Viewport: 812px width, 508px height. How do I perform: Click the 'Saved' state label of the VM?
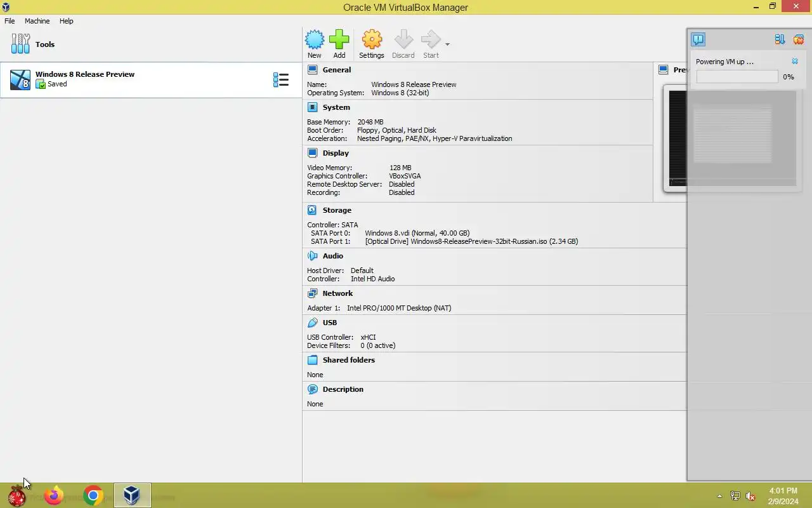point(57,84)
